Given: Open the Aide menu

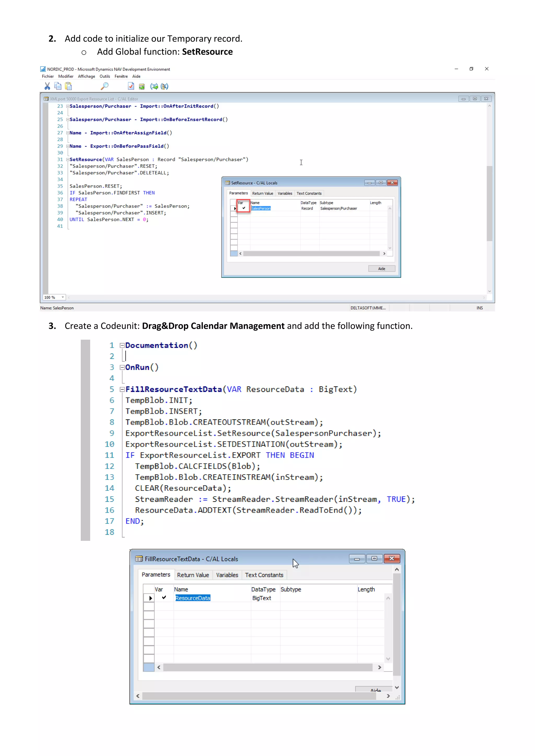Looking at the screenshot, I should [136, 76].
